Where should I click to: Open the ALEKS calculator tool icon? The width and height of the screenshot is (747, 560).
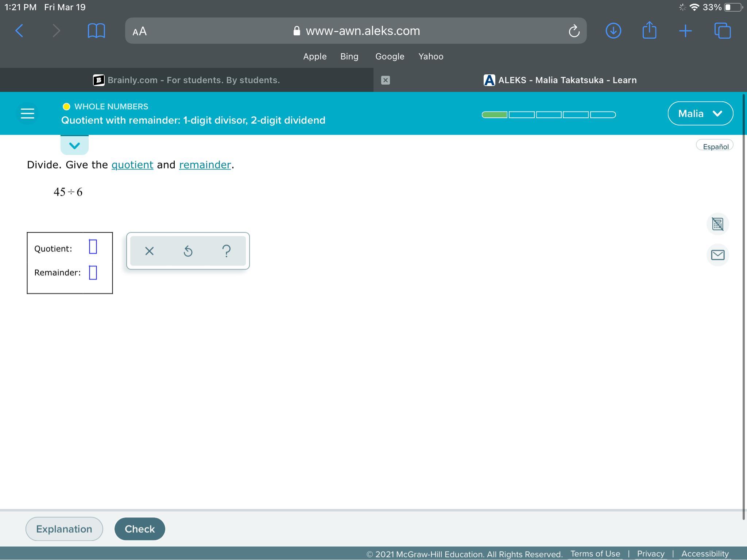point(717,224)
